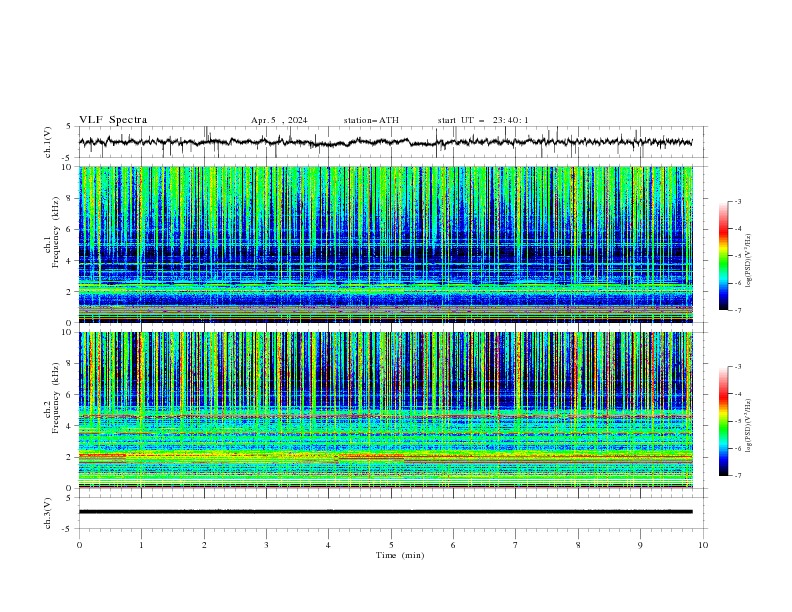792x612 pixels.
Task: Click the "start UT = 23:40: 1" text
Action: [483, 120]
